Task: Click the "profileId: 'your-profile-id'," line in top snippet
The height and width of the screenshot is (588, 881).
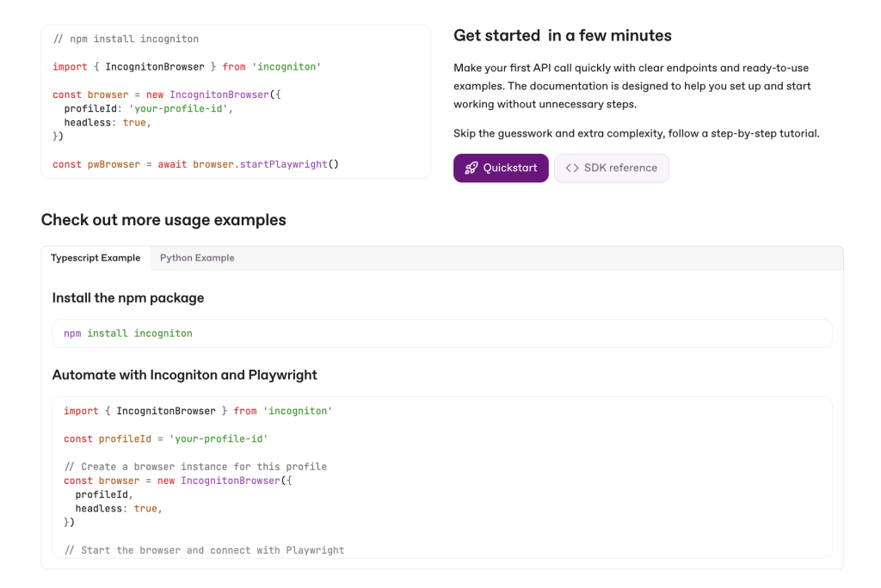Action: (x=148, y=108)
